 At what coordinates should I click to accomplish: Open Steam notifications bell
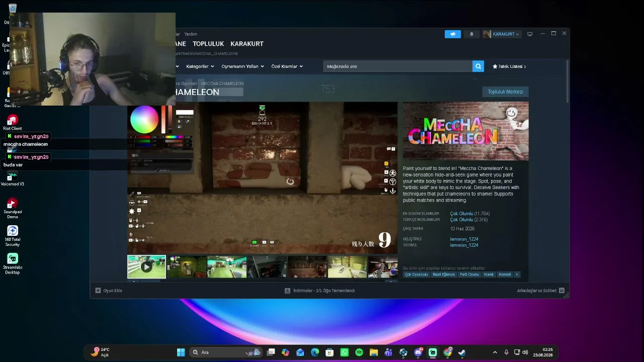pyautogui.click(x=471, y=34)
